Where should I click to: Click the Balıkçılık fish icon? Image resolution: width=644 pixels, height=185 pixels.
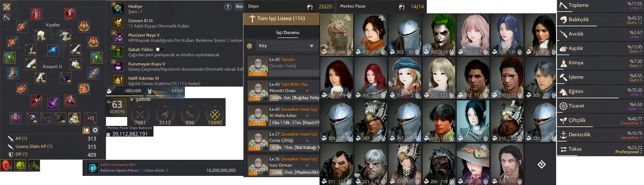pyautogui.click(x=563, y=20)
